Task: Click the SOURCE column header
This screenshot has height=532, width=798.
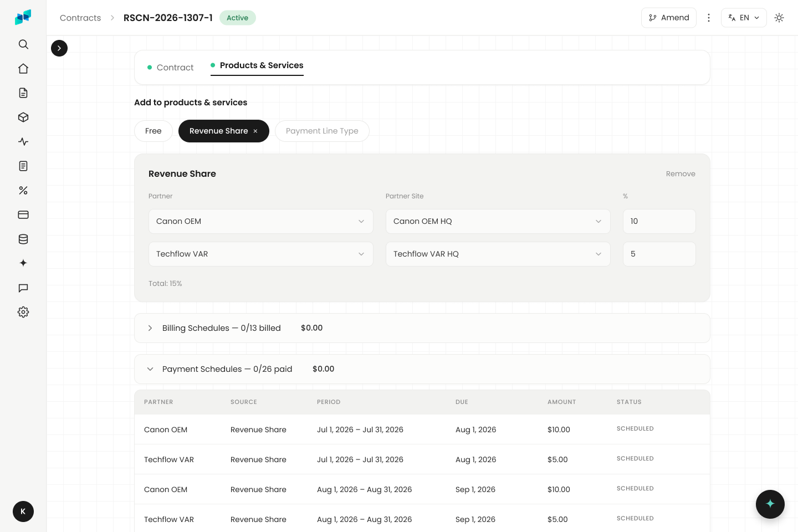Action: [244, 402]
